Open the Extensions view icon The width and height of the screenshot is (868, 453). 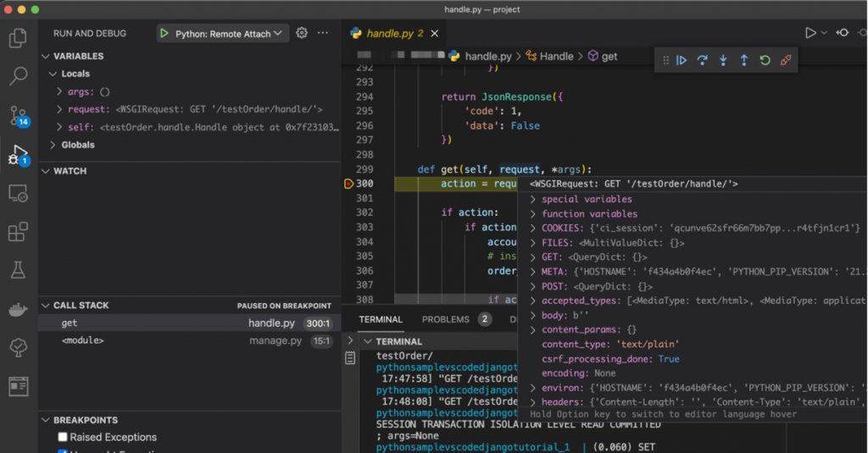tap(18, 232)
